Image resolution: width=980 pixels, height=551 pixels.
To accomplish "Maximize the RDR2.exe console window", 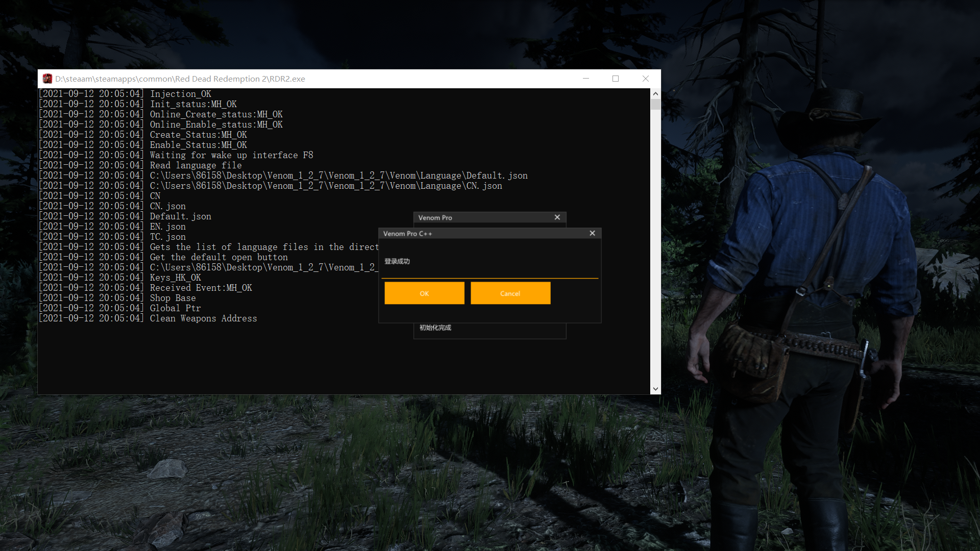I will (x=616, y=79).
